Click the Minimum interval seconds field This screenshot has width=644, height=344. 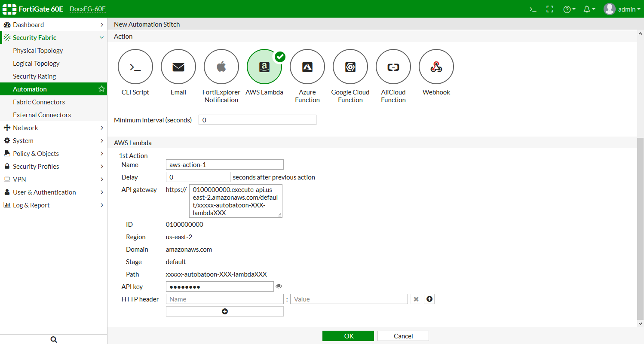258,120
